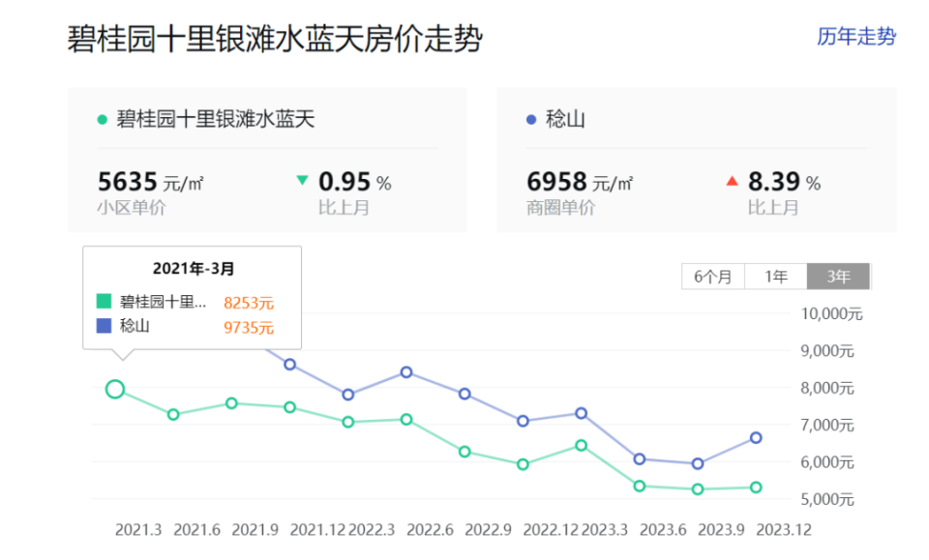
Task: Click the green line point for 2021.12
Action: pyautogui.click(x=289, y=407)
